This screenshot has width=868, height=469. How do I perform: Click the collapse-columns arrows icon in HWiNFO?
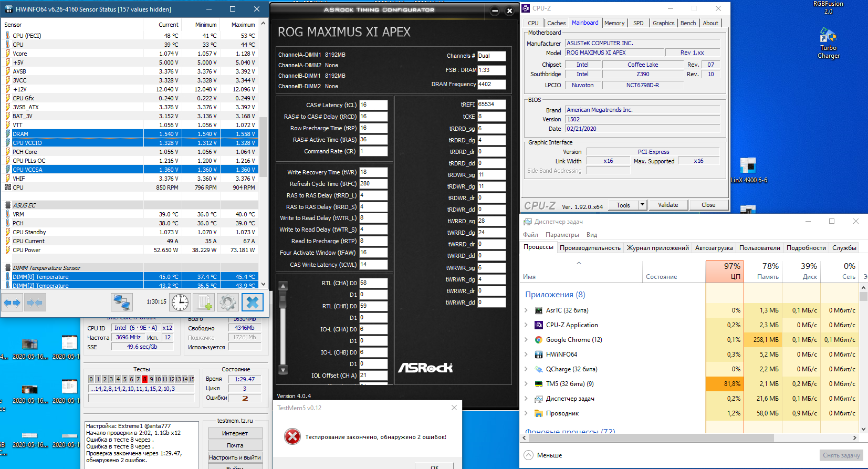coord(35,303)
